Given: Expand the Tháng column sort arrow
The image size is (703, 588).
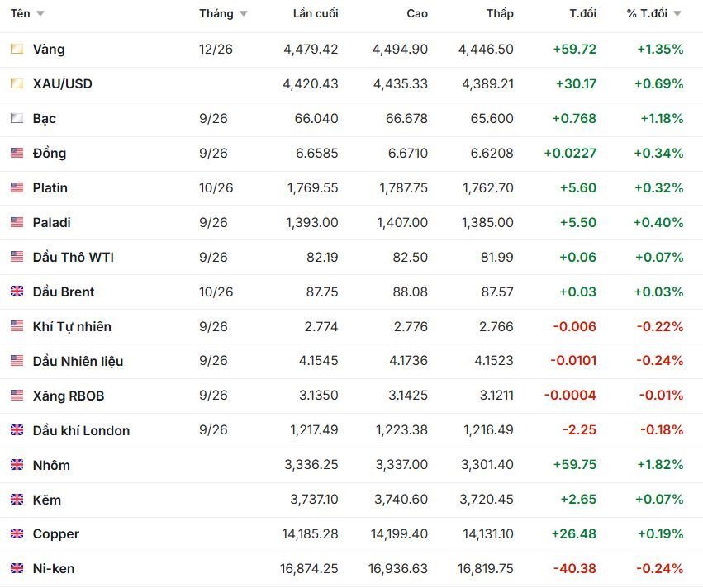Looking at the screenshot, I should click(244, 13).
